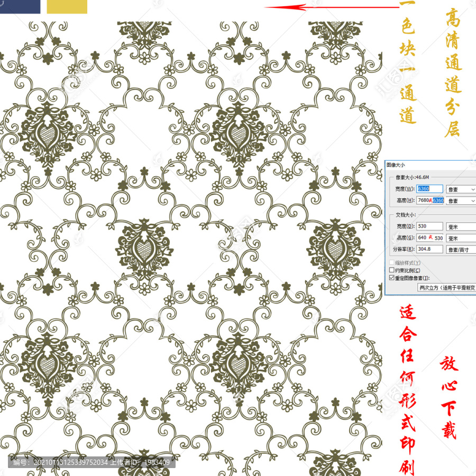This screenshot has width=476, height=476.
Task: Open the 毫米 unit dropdown for 宽度(D)
Action: (461, 227)
